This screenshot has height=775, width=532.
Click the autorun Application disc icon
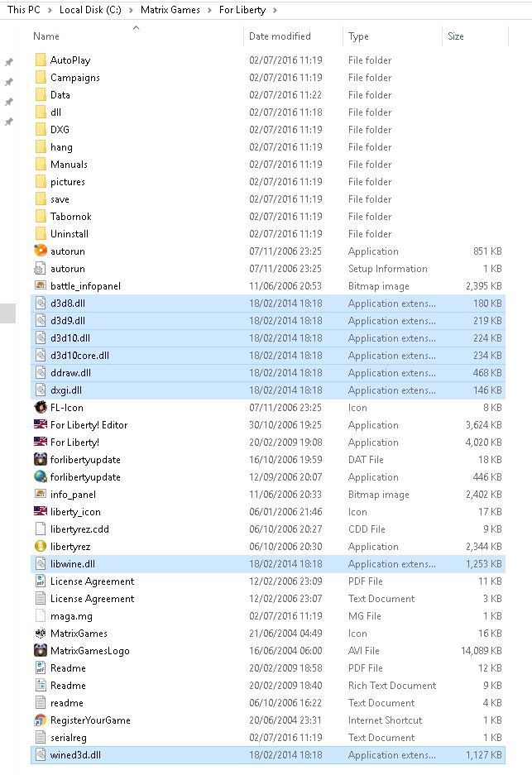coord(41,251)
